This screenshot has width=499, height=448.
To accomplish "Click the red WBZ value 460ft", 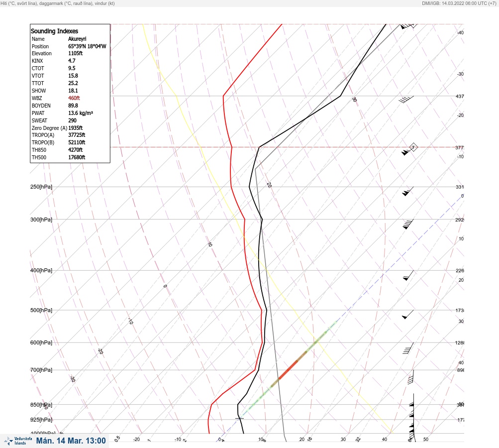I will click(x=74, y=98).
